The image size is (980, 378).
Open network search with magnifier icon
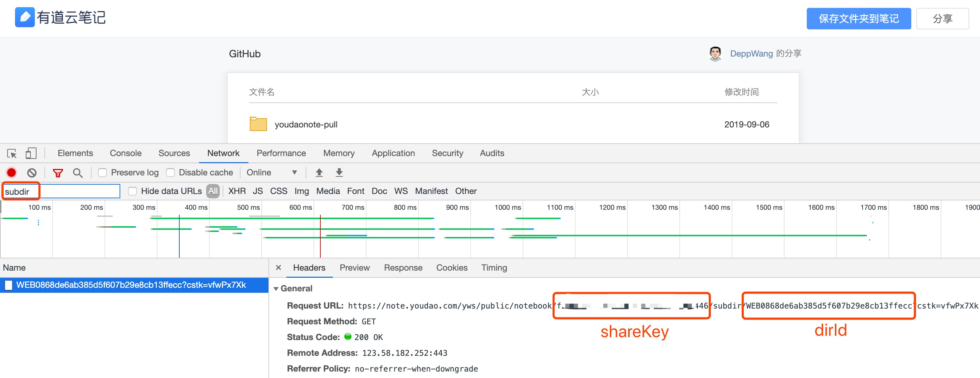coord(78,173)
